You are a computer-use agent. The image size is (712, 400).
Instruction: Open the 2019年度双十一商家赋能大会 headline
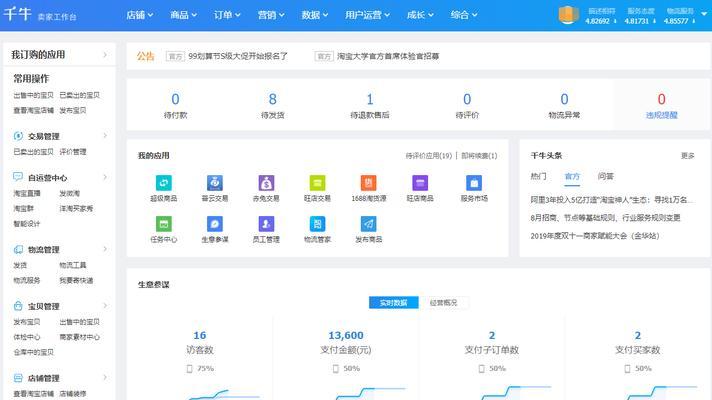595,236
